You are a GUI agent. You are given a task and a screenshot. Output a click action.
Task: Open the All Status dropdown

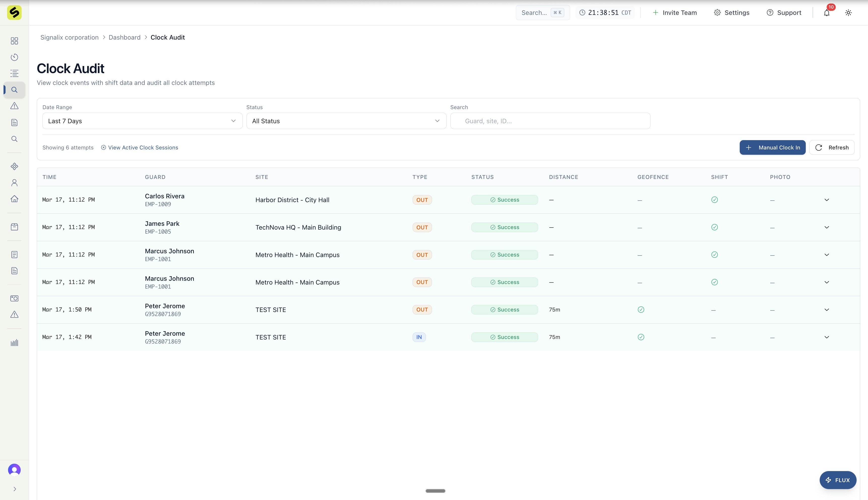(346, 121)
